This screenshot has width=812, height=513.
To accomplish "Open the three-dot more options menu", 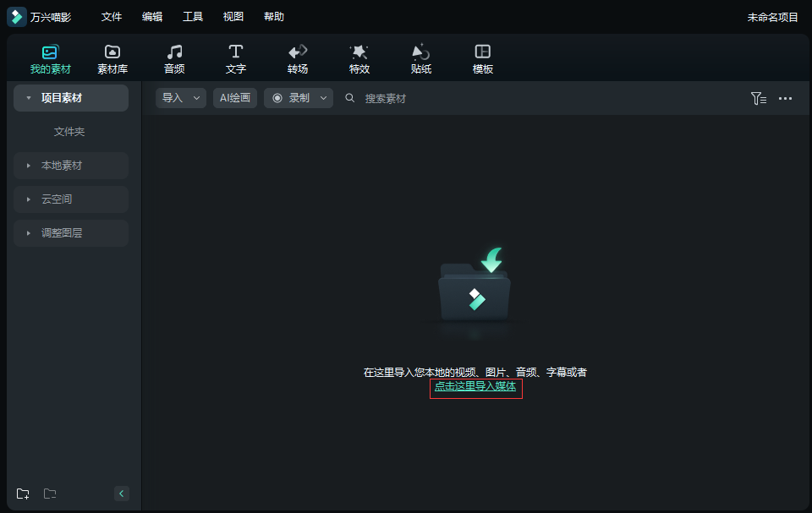I will [786, 99].
